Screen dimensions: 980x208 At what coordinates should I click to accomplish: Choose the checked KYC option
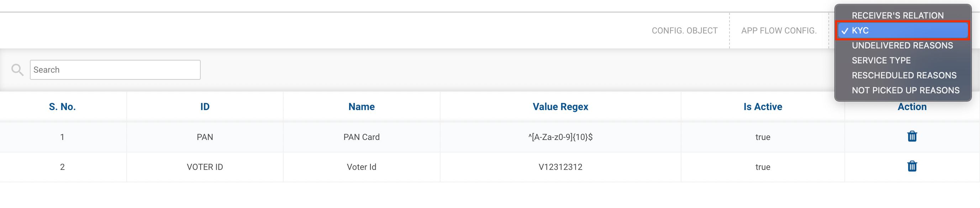coord(902,31)
